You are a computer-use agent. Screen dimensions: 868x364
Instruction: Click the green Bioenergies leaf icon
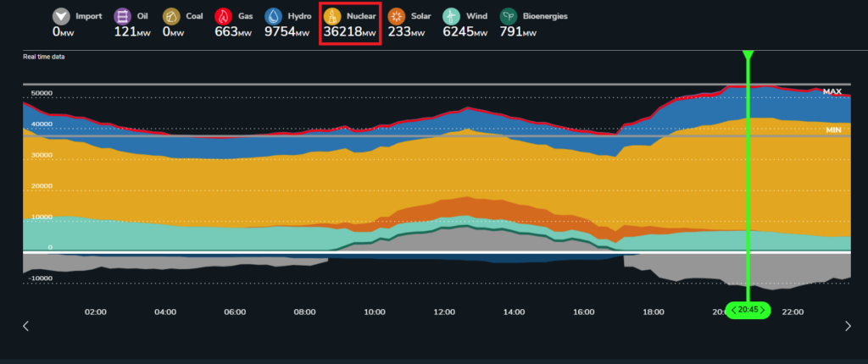point(509,17)
